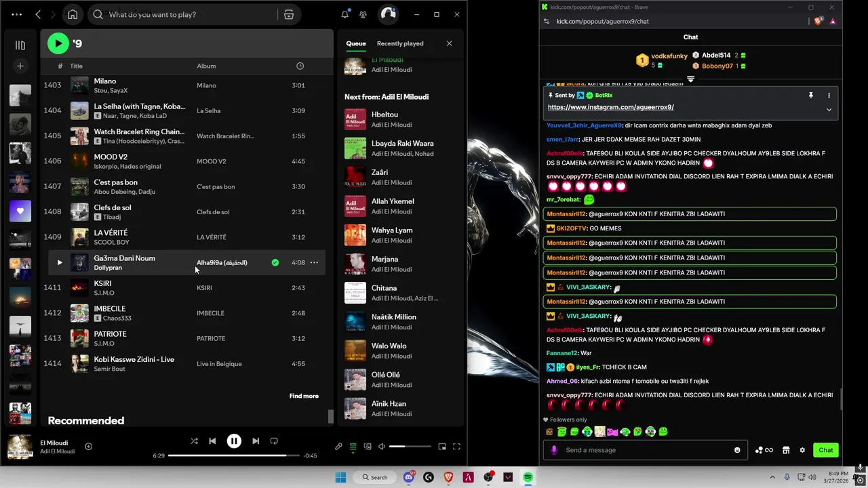Open Spotify three-dot main menu
Viewport: 868px width, 488px height.
[16, 14]
